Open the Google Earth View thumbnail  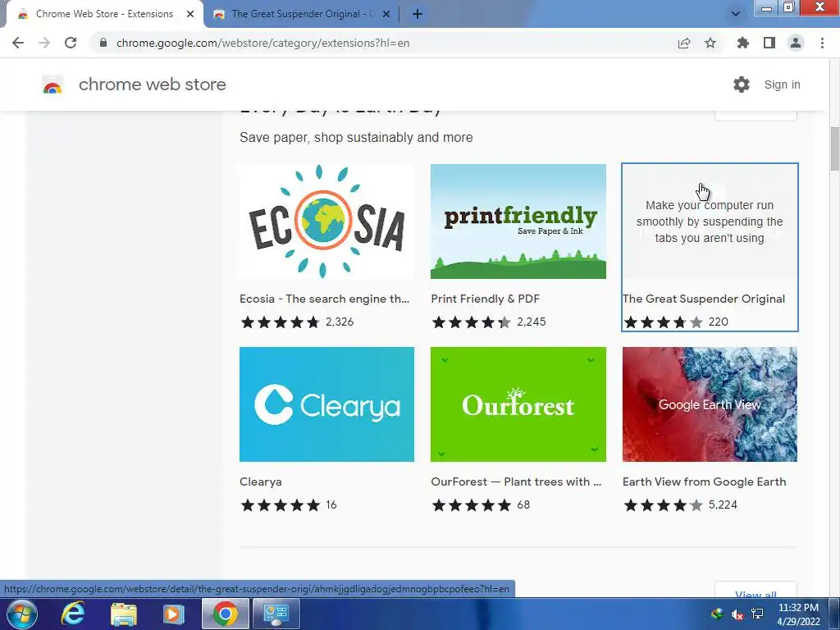[x=710, y=404]
